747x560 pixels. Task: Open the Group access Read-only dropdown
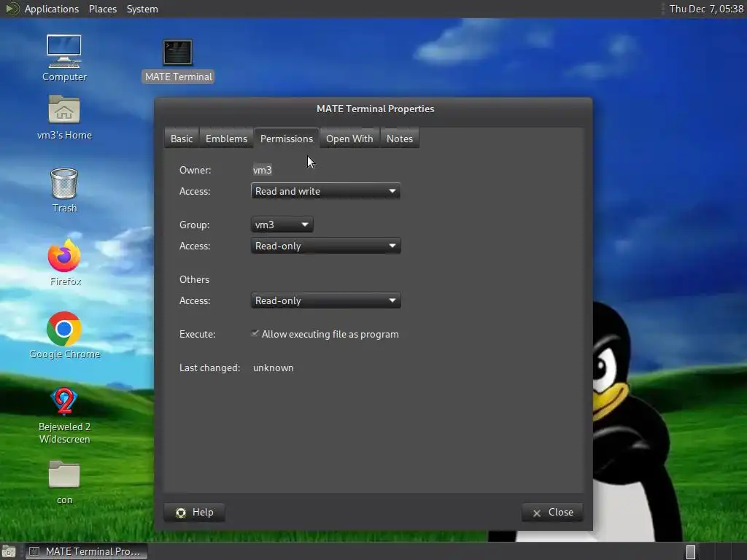325,246
